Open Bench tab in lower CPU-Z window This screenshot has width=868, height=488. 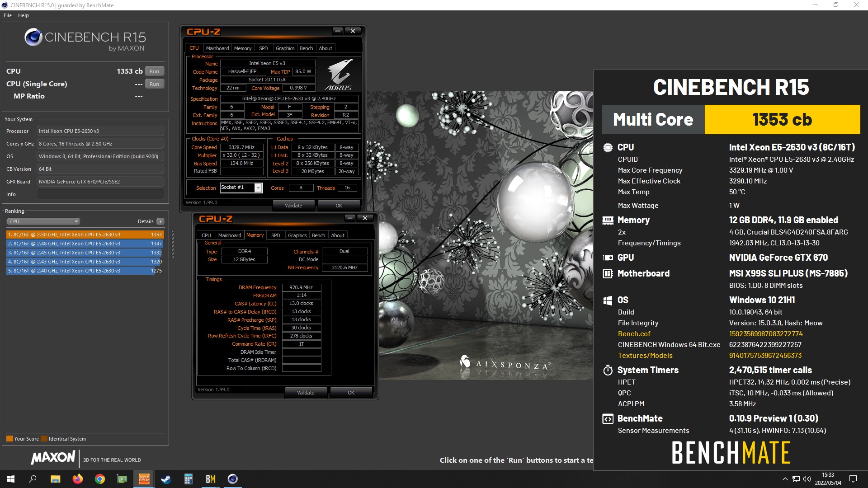pos(318,235)
